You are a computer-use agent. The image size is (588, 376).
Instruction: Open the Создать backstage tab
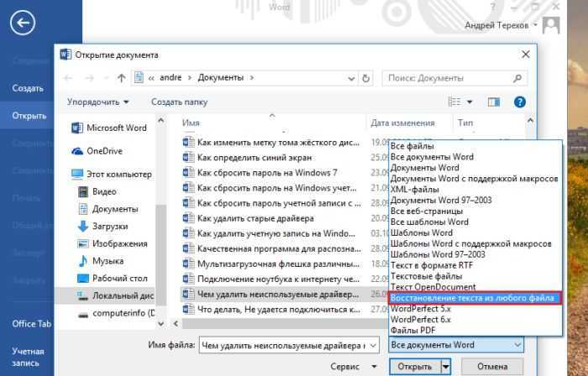[x=28, y=88]
